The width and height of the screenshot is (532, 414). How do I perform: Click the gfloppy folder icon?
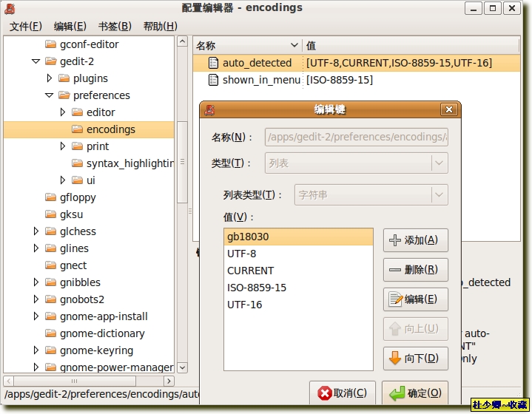pyautogui.click(x=50, y=197)
